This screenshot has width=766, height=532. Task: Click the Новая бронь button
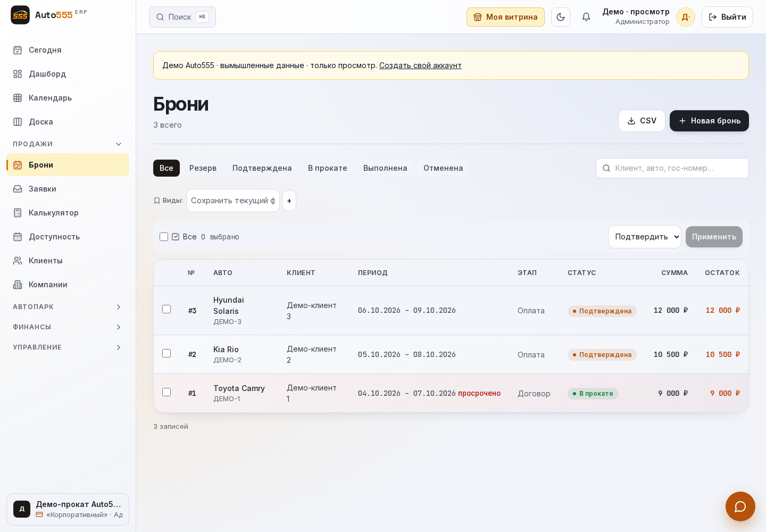pos(709,121)
